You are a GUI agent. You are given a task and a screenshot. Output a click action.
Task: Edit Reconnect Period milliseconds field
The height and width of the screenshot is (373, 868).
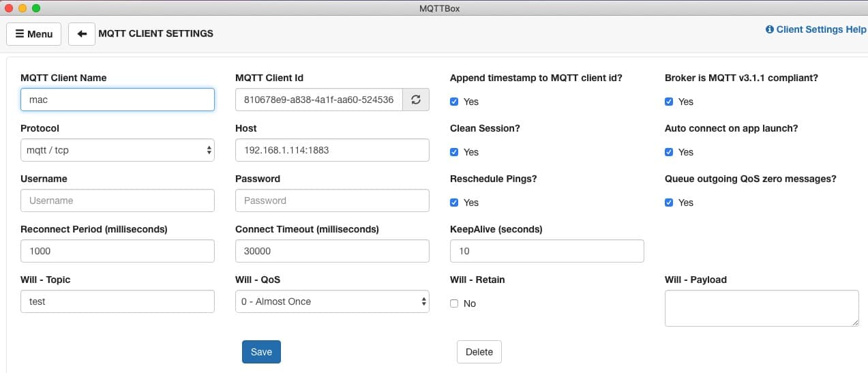click(x=117, y=251)
